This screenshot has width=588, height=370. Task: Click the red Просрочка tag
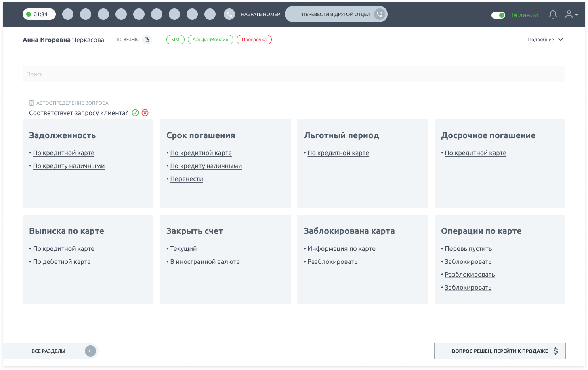pos(254,40)
